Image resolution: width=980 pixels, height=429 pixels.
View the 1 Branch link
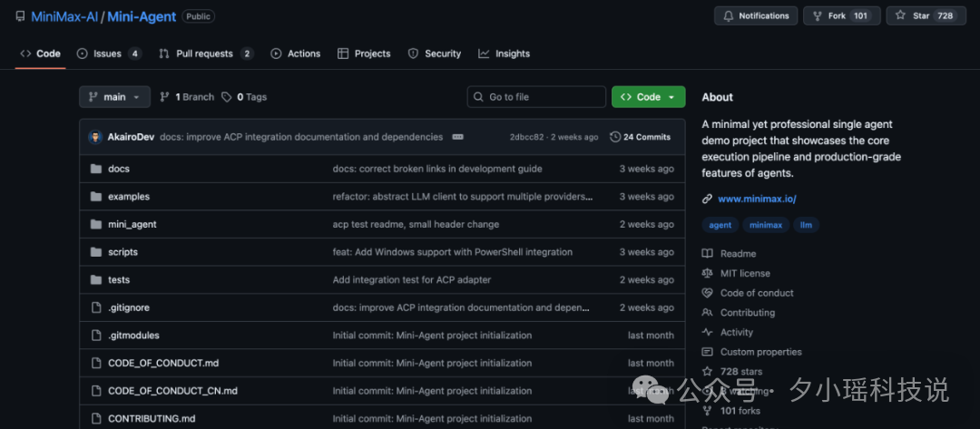187,97
